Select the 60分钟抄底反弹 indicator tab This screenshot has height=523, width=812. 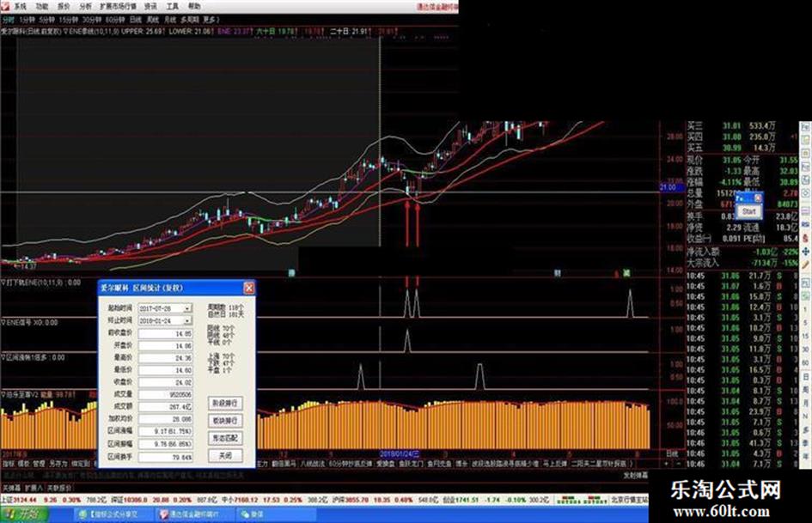(x=351, y=464)
